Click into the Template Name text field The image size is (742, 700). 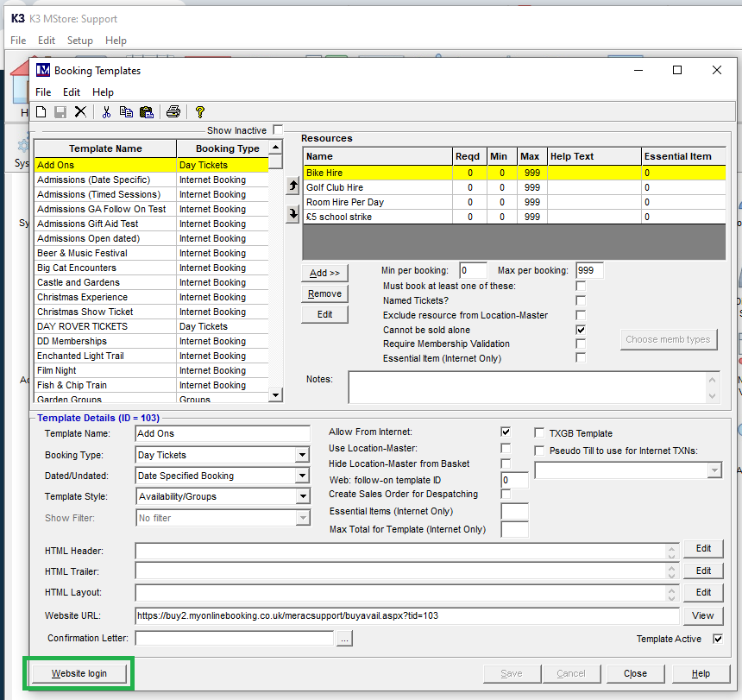pos(222,433)
